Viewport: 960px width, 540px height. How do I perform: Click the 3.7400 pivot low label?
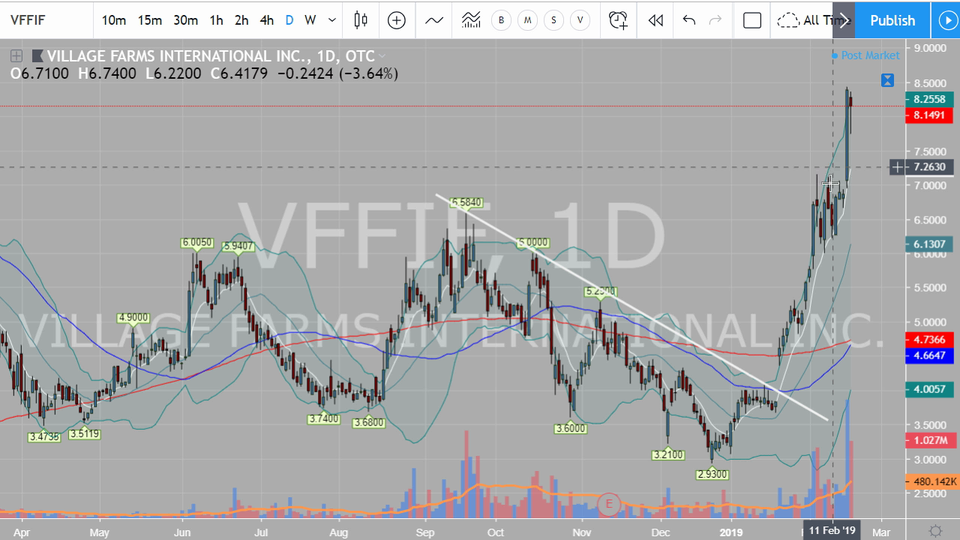click(323, 419)
